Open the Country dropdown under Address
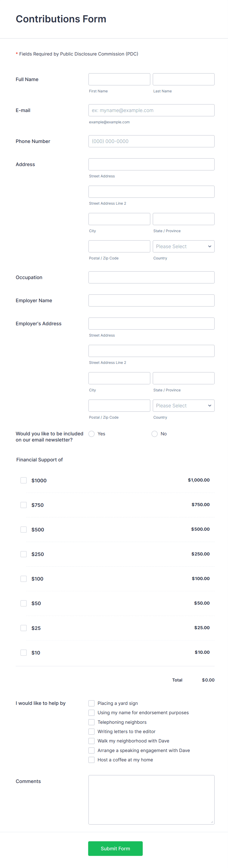The height and width of the screenshot is (868, 228). point(183,246)
